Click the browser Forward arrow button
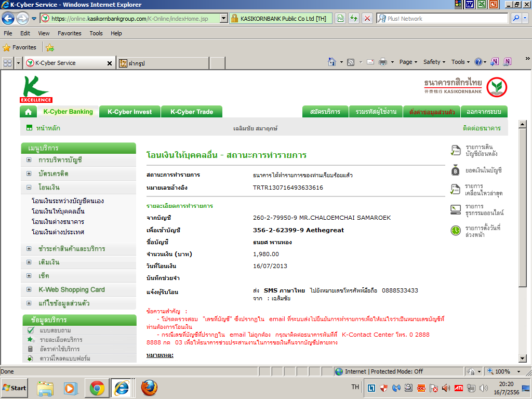532x399 pixels. coord(22,18)
